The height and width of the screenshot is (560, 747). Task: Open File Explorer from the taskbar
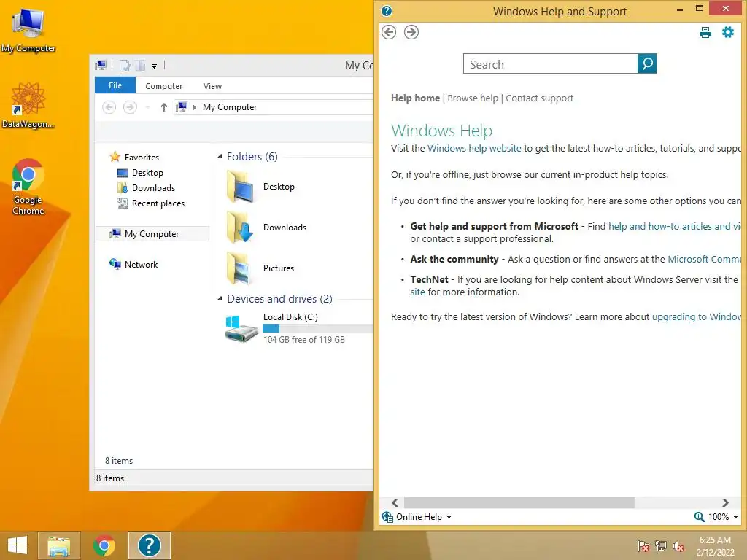click(x=58, y=545)
